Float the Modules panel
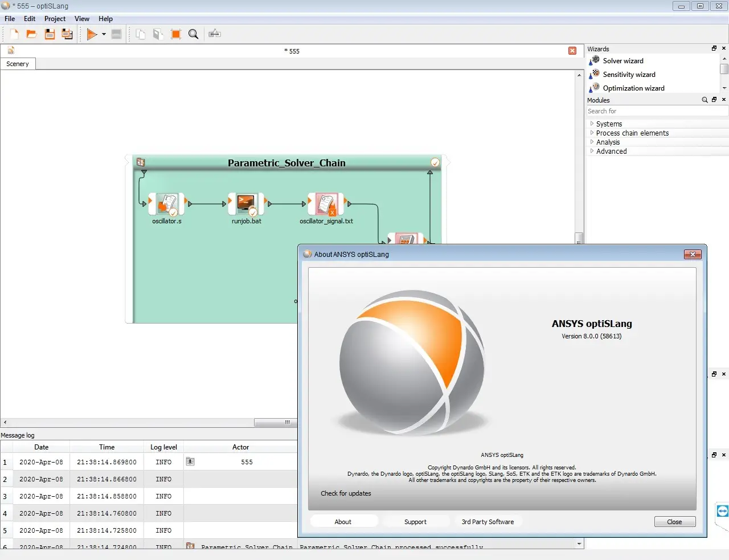 tap(714, 100)
